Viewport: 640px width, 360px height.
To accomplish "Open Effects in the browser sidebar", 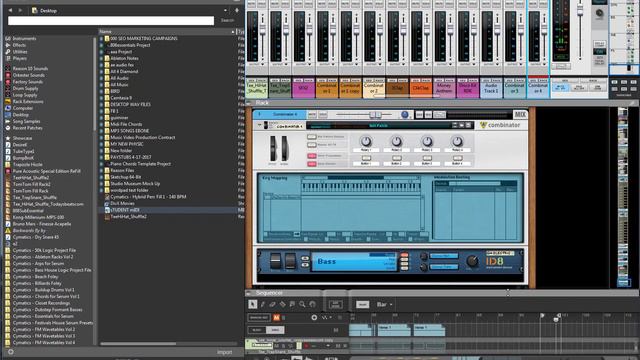I will tap(19, 45).
